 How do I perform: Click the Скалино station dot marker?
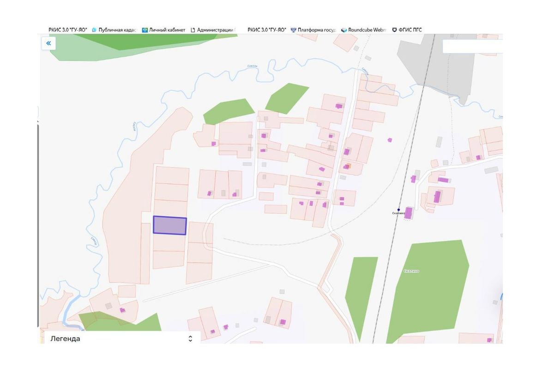[x=398, y=210]
